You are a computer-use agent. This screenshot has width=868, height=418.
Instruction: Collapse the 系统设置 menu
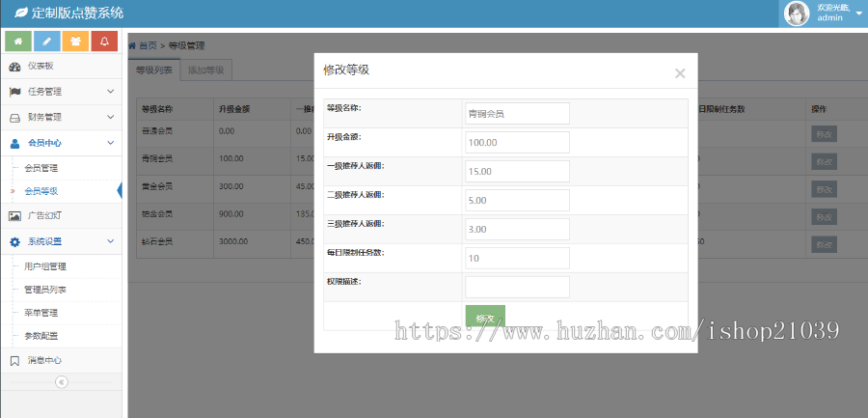click(61, 241)
